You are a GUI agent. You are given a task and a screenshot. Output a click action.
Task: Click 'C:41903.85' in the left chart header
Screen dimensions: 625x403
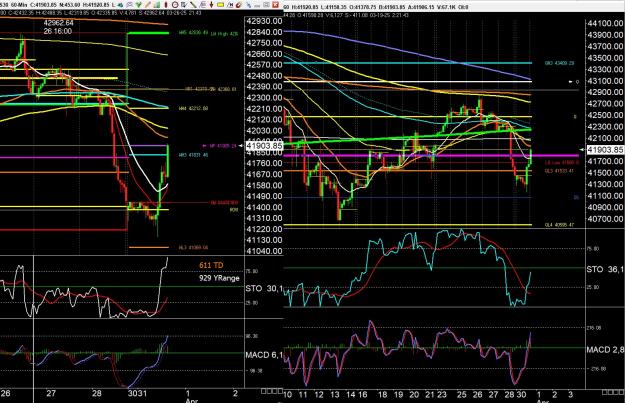coord(43,6)
